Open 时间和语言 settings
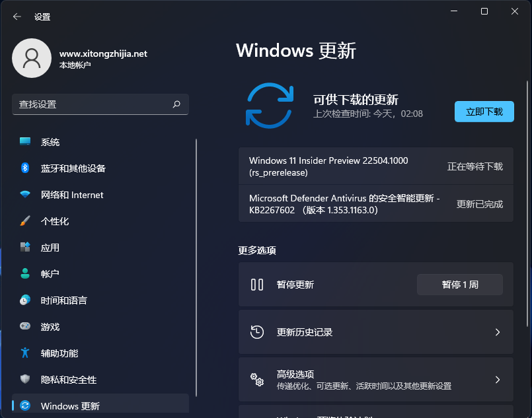 tap(100, 300)
